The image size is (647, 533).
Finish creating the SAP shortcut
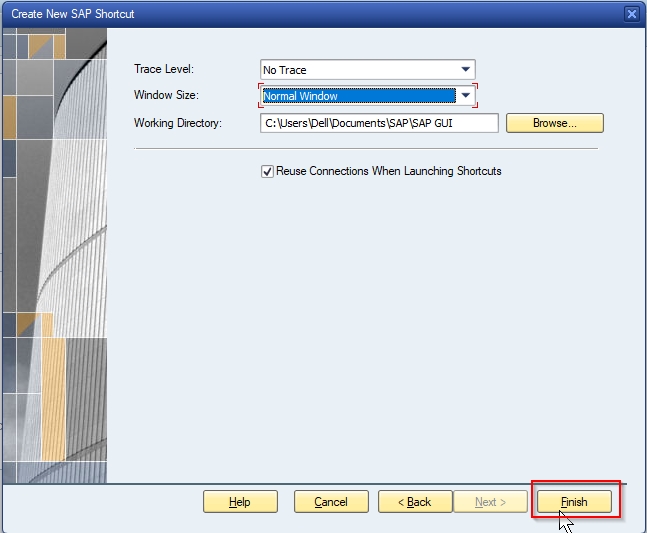(574, 502)
